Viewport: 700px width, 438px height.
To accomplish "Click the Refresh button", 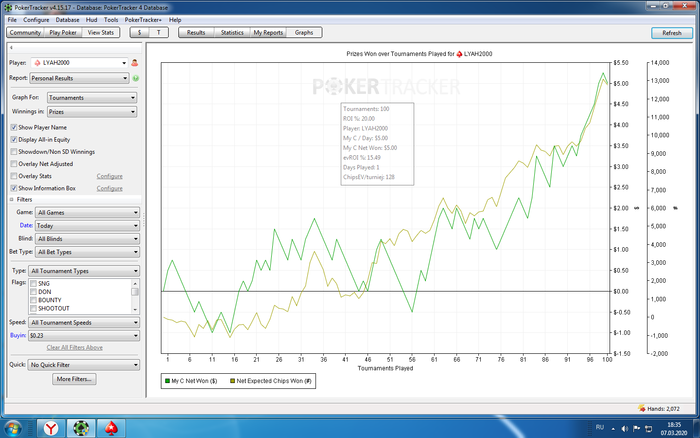I will point(672,33).
